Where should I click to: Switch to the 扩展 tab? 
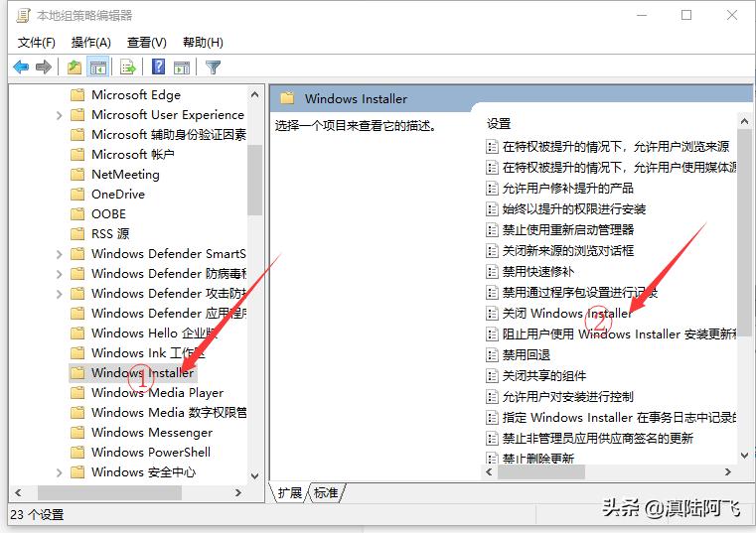(x=290, y=492)
